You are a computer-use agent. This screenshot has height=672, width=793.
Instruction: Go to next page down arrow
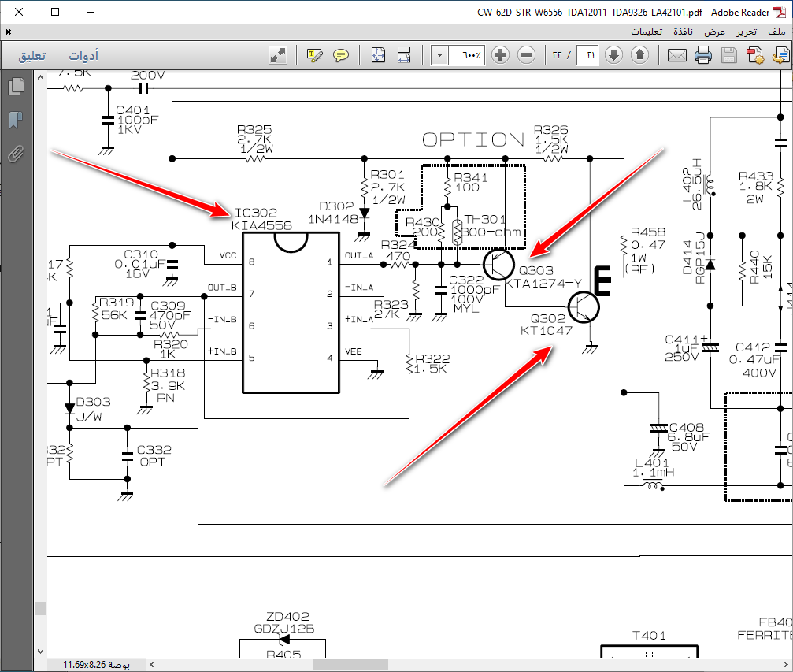pos(614,55)
